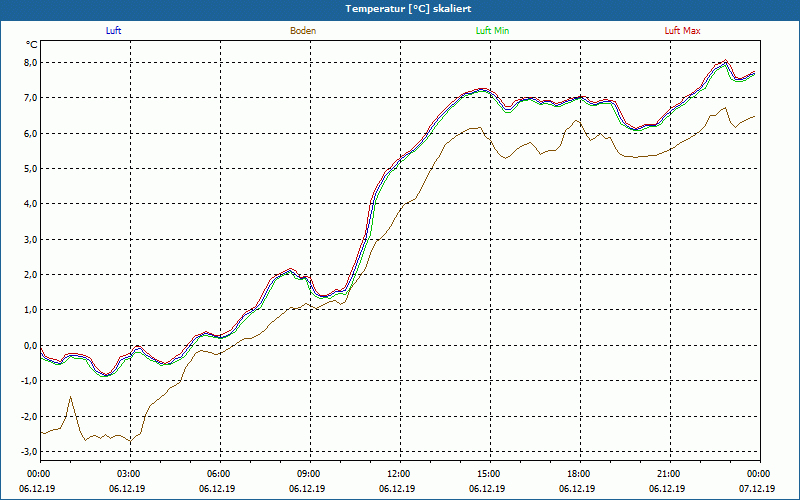Click the 6,0 y-axis value
Viewport: 800px width, 500px height.
[x=31, y=133]
